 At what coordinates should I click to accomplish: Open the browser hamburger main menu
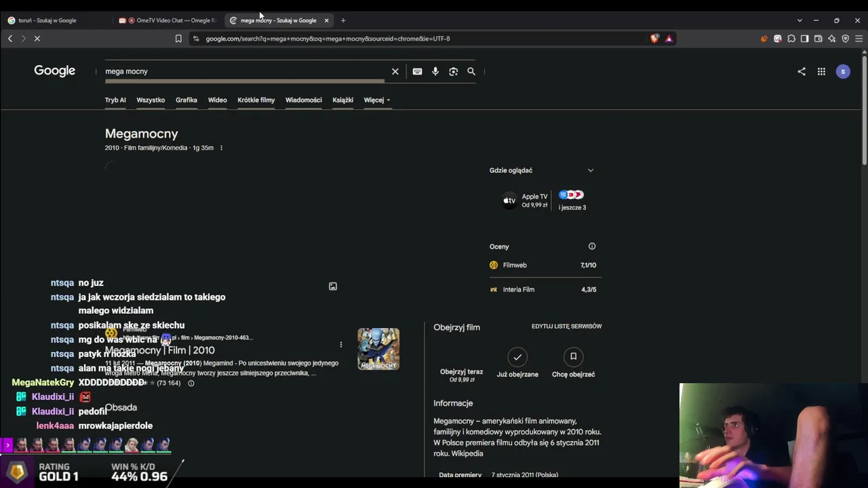859,39
